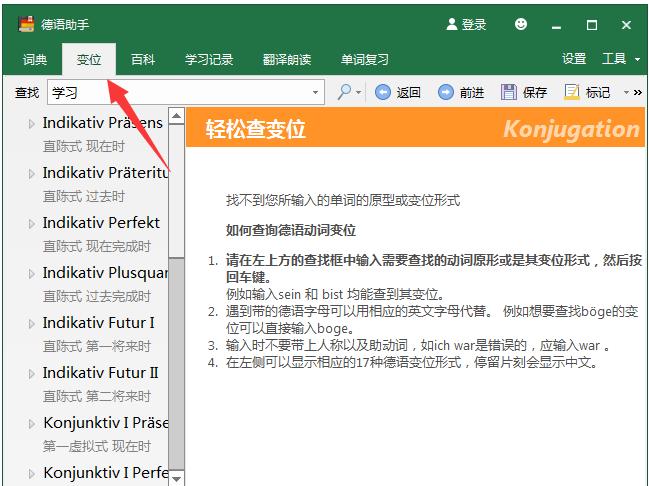Image resolution: width=649 pixels, height=486 pixels.
Task: Click the 标记 mark button label
Action: (x=598, y=92)
